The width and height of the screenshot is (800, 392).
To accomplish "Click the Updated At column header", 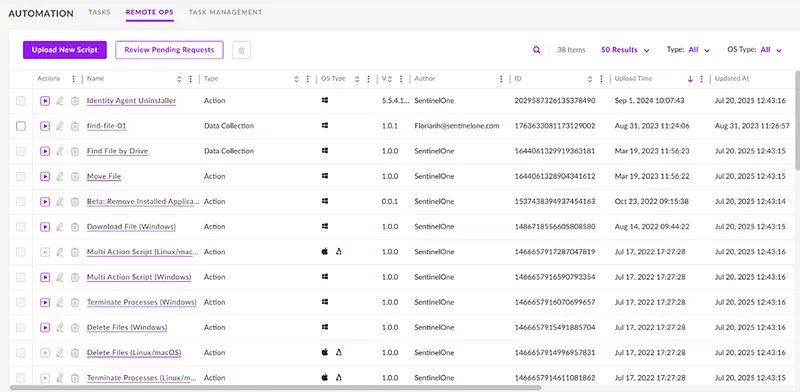I will (732, 79).
